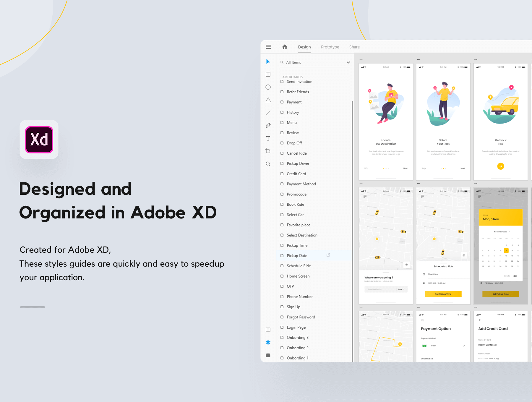Image resolution: width=532 pixels, height=402 pixels.
Task: Open the Layers panel icon
Action: click(268, 342)
